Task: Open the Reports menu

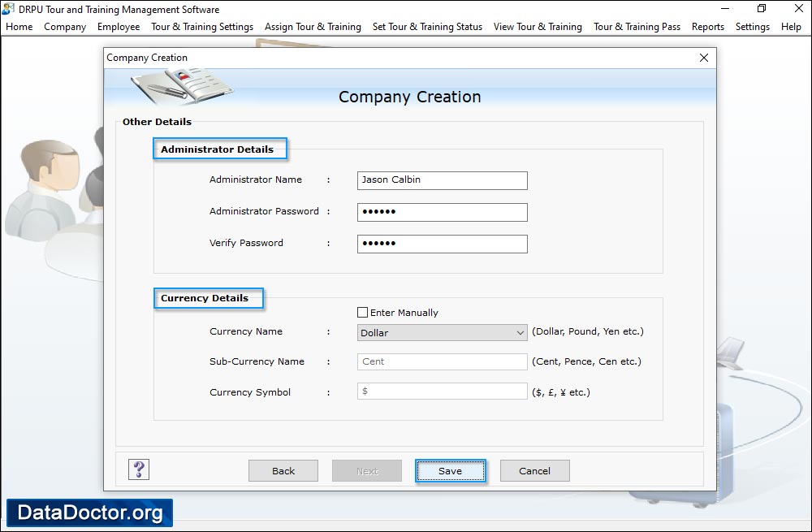Action: coord(708,27)
